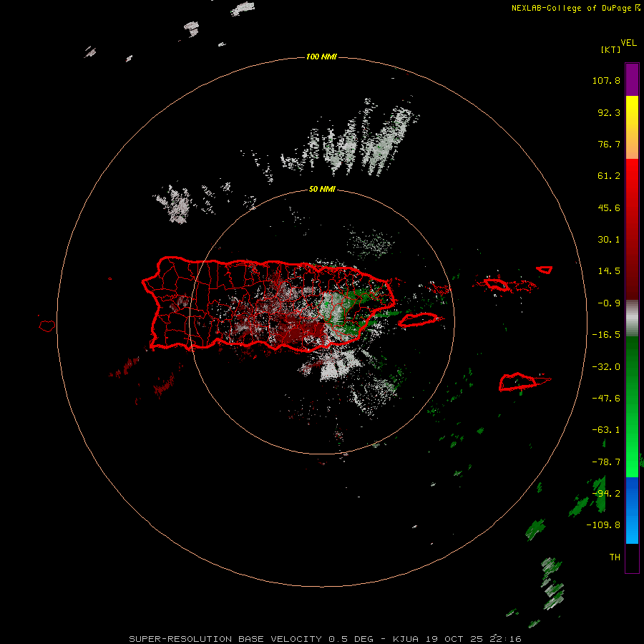Click the 100 NMI range ring label

pos(321,57)
